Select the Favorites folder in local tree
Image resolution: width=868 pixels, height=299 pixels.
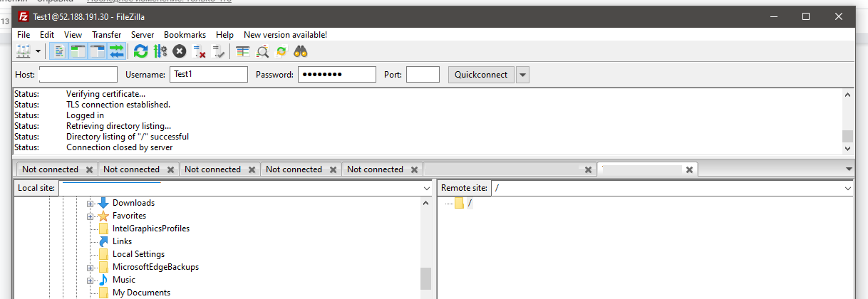click(129, 216)
